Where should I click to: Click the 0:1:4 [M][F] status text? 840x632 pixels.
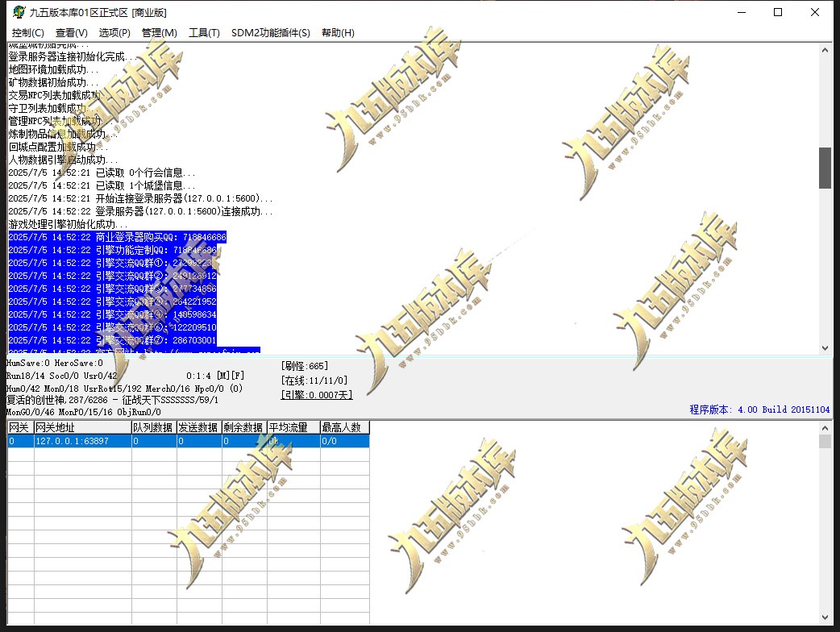(215, 376)
